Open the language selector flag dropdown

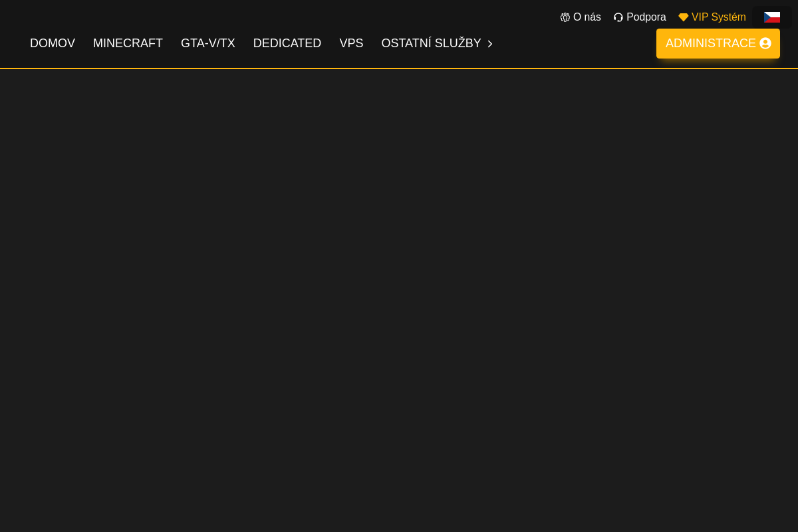click(772, 17)
